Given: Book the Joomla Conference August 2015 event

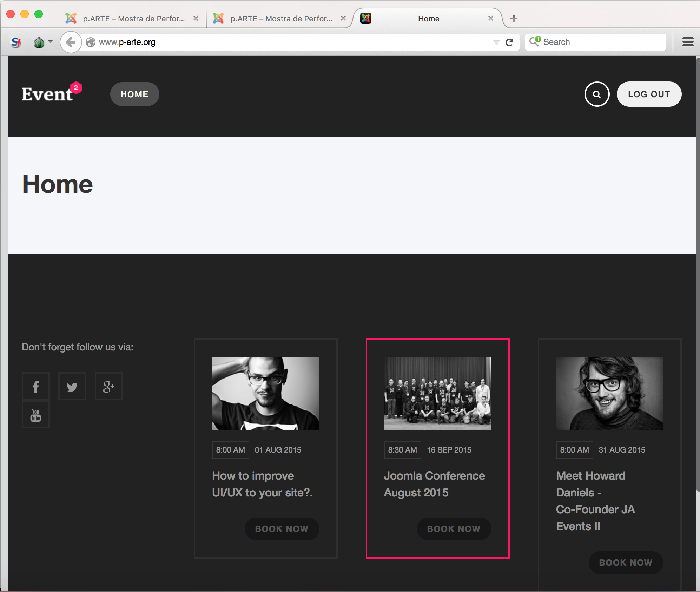Looking at the screenshot, I should pos(454,529).
